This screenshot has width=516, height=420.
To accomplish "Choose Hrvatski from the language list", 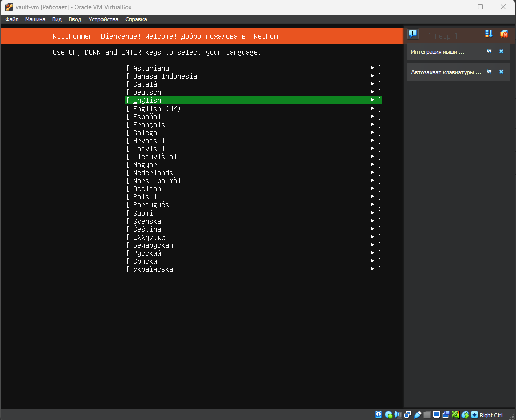I will 254,141.
